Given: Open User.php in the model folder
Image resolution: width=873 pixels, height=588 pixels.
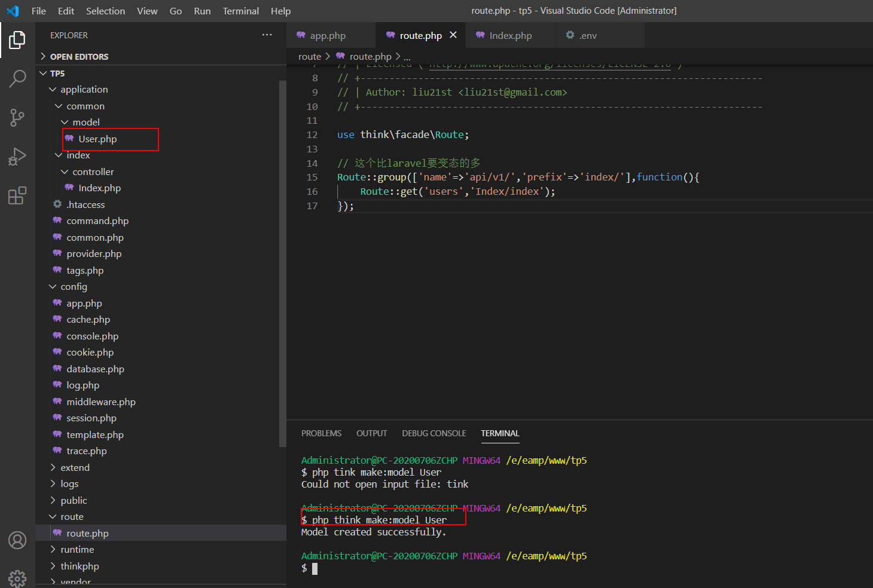Looking at the screenshot, I should [97, 139].
